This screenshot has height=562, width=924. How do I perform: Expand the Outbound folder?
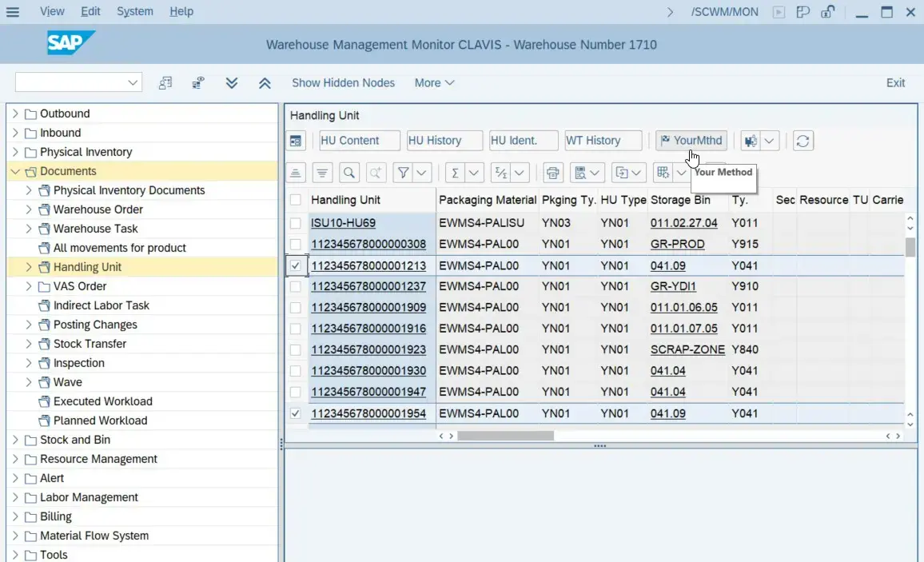pyautogui.click(x=15, y=114)
